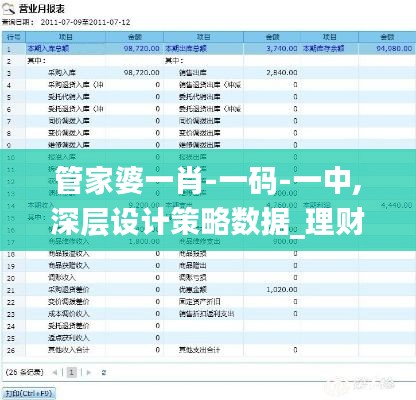
Task: Click the third 金额 column header
Action: click(x=387, y=37)
